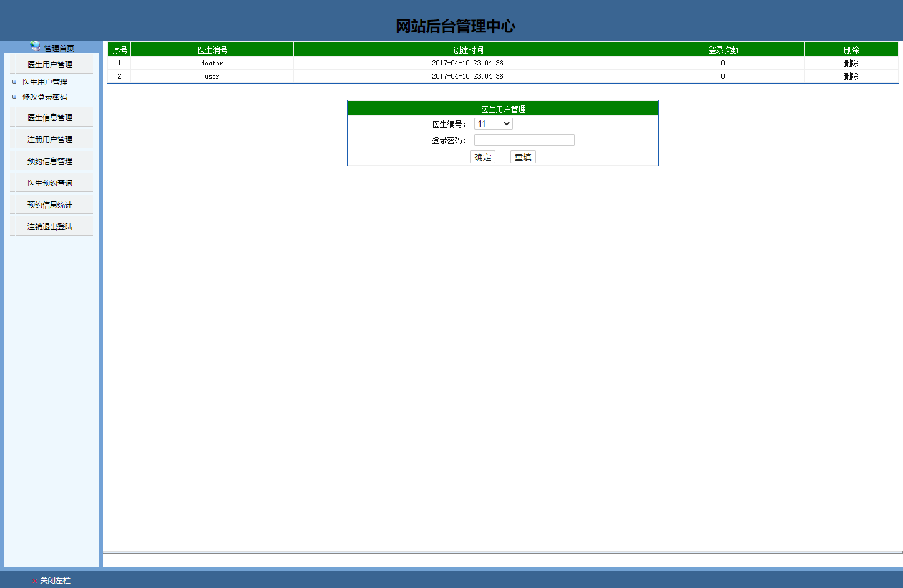Open the 预约信息统计 sidebar menu
The image size is (903, 588).
pyautogui.click(x=51, y=205)
